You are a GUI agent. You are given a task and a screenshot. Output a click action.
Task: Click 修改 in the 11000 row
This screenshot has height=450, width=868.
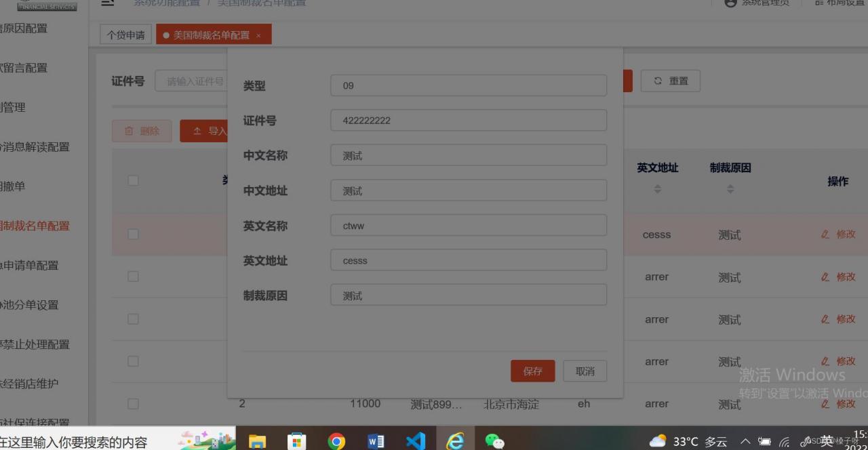point(838,404)
